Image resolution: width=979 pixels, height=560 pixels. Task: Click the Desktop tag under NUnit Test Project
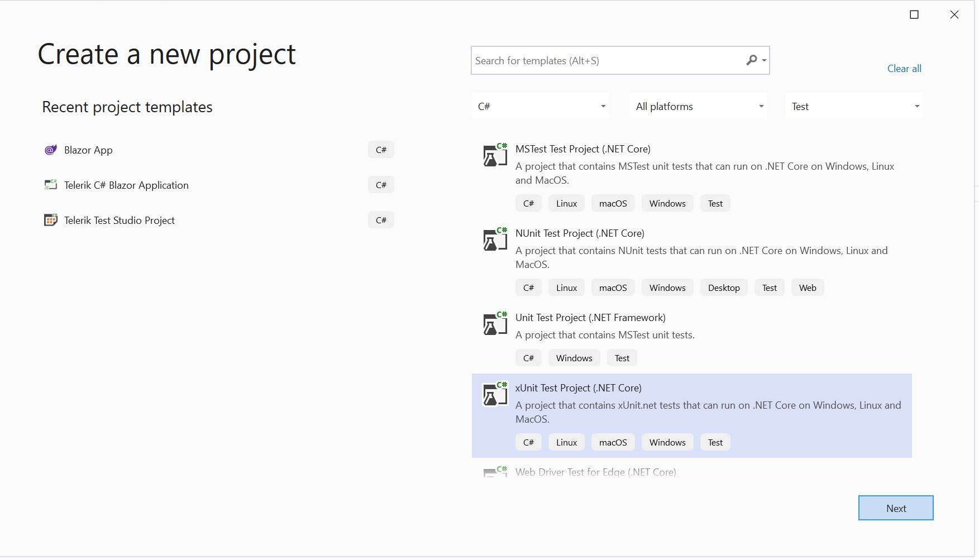coord(724,288)
